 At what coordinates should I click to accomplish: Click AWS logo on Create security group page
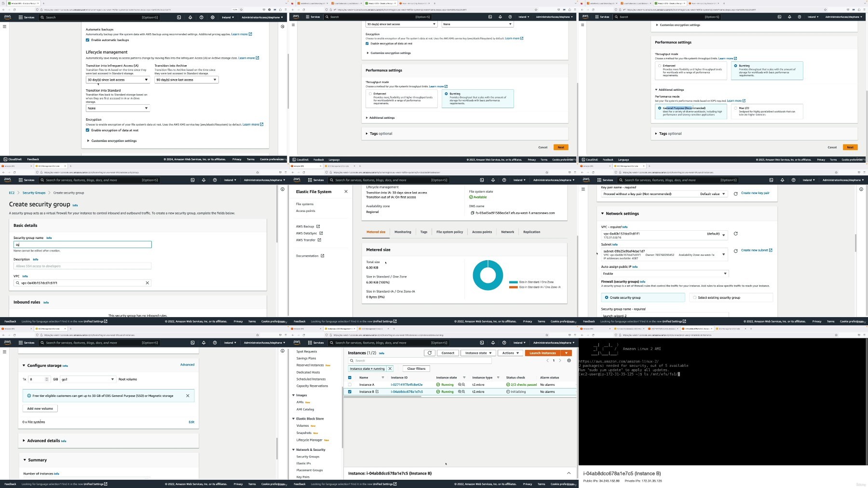pos(7,180)
